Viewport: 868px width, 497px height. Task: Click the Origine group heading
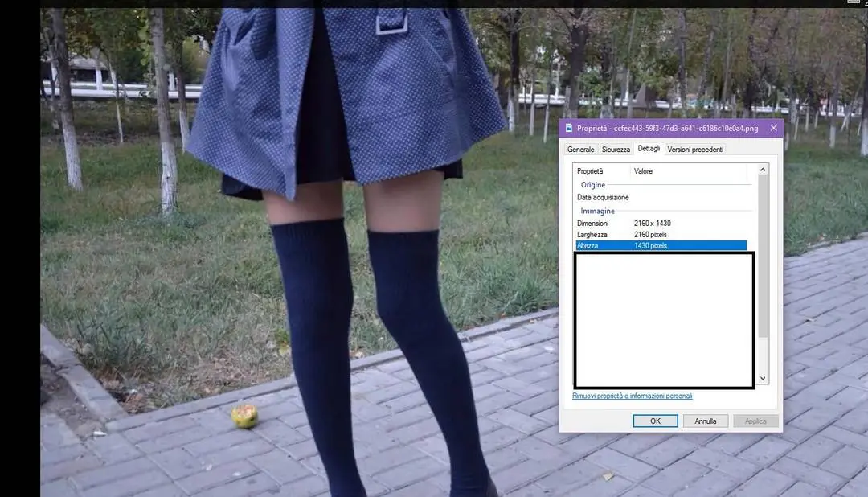(593, 184)
